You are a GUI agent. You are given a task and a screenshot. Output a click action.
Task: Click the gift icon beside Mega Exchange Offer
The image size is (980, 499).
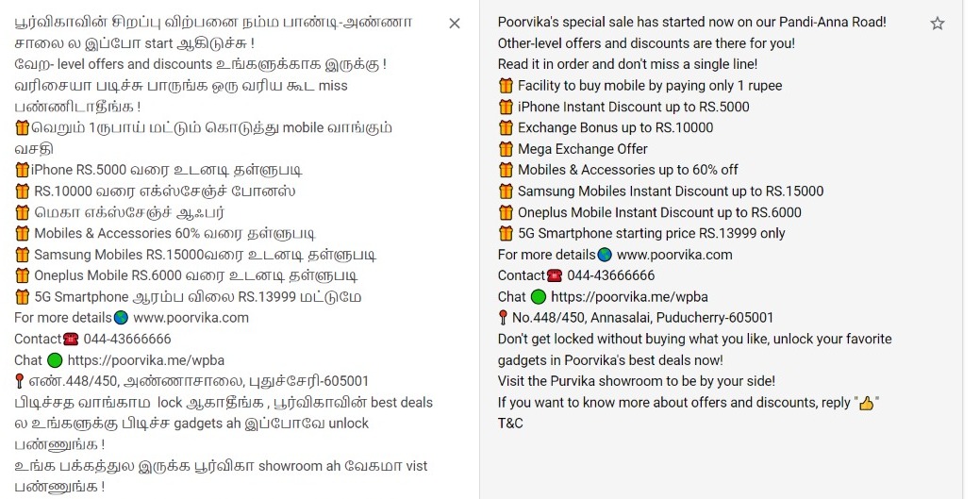pos(506,149)
